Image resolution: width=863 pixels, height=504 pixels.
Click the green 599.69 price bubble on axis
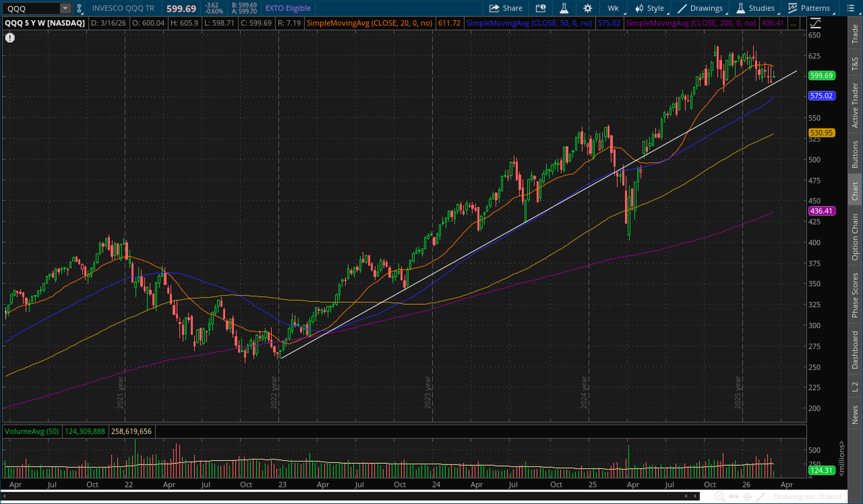(821, 75)
